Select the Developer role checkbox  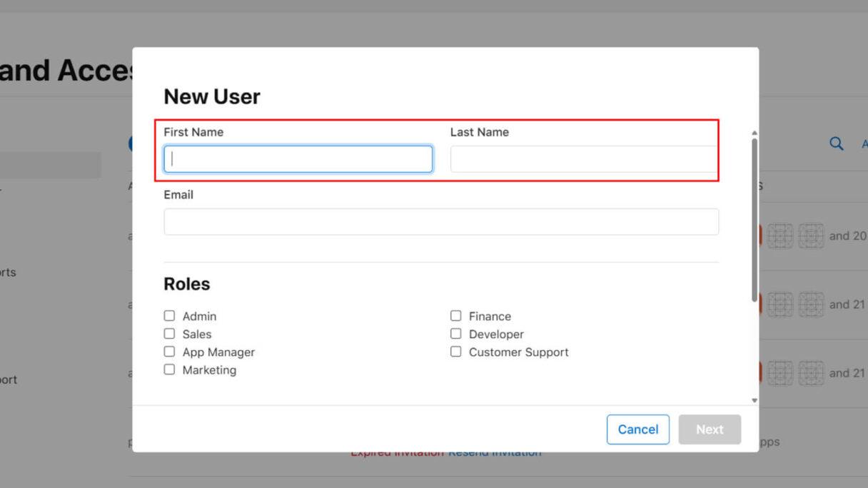[456, 332]
